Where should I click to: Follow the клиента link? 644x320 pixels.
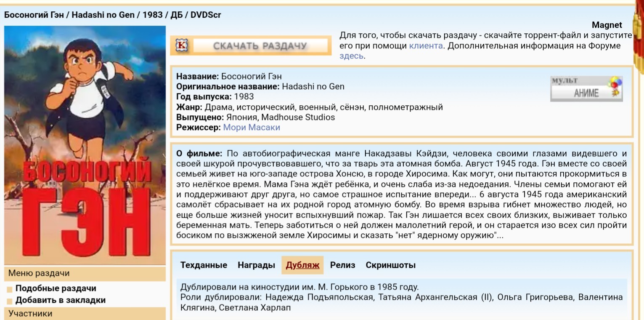[x=426, y=46]
